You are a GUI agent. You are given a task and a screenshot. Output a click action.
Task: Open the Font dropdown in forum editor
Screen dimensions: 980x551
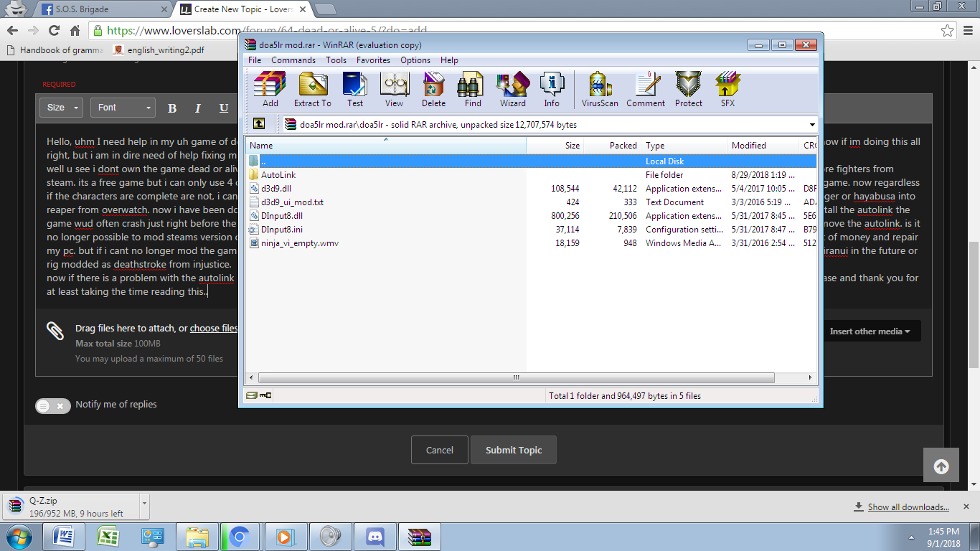(x=123, y=108)
